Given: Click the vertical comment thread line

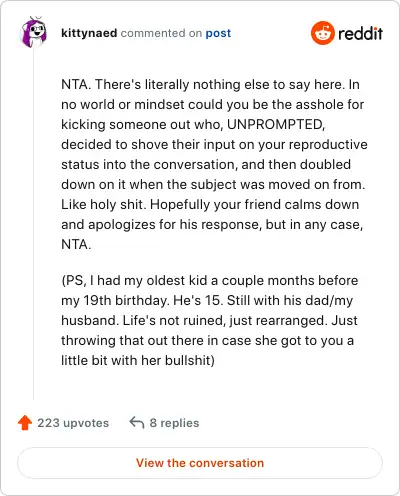Looking at the screenshot, I should click(x=34, y=223).
